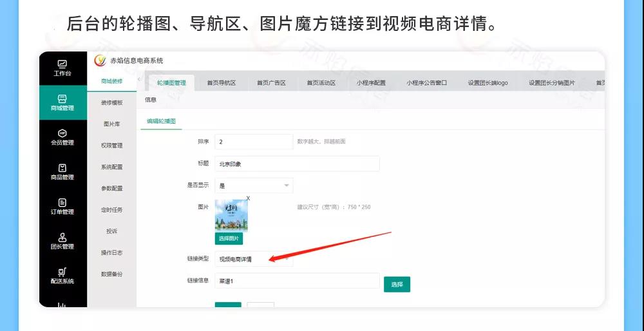Open 图片库 in the submenu
644x331 pixels.
[111, 124]
